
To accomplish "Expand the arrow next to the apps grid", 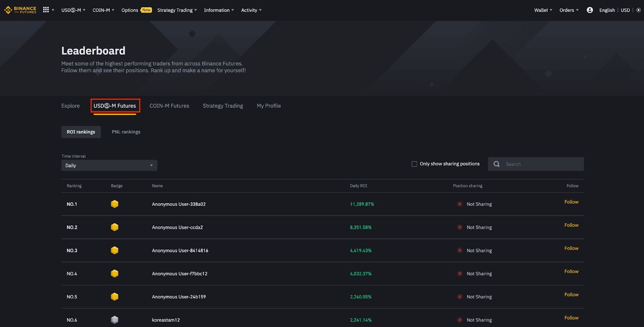I will pos(53,10).
